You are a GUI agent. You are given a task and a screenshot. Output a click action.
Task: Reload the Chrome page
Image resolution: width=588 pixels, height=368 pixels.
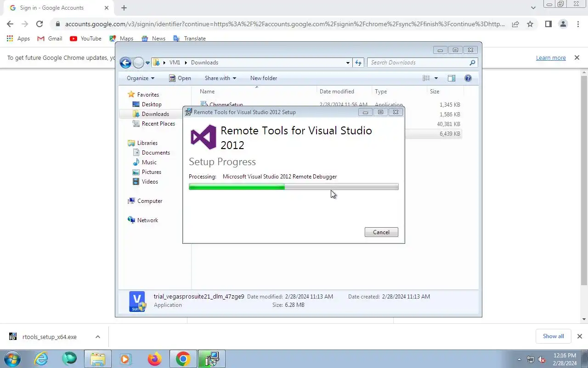coord(40,24)
